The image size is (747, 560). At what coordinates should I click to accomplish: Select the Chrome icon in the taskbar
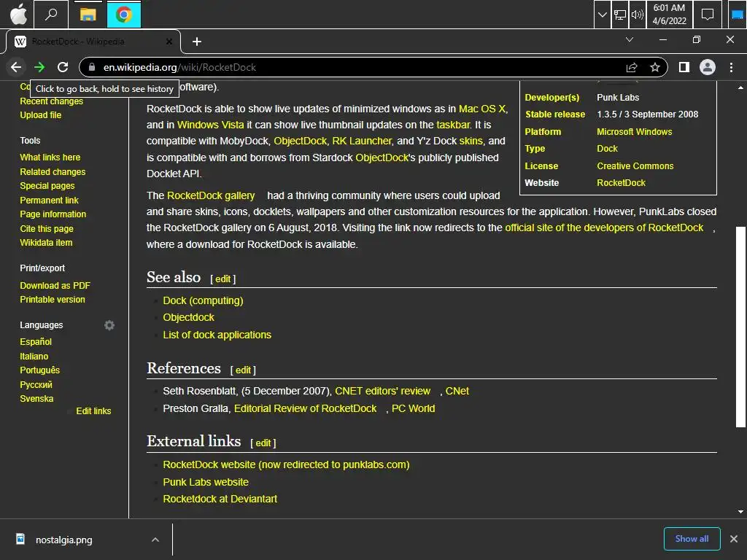[124, 15]
